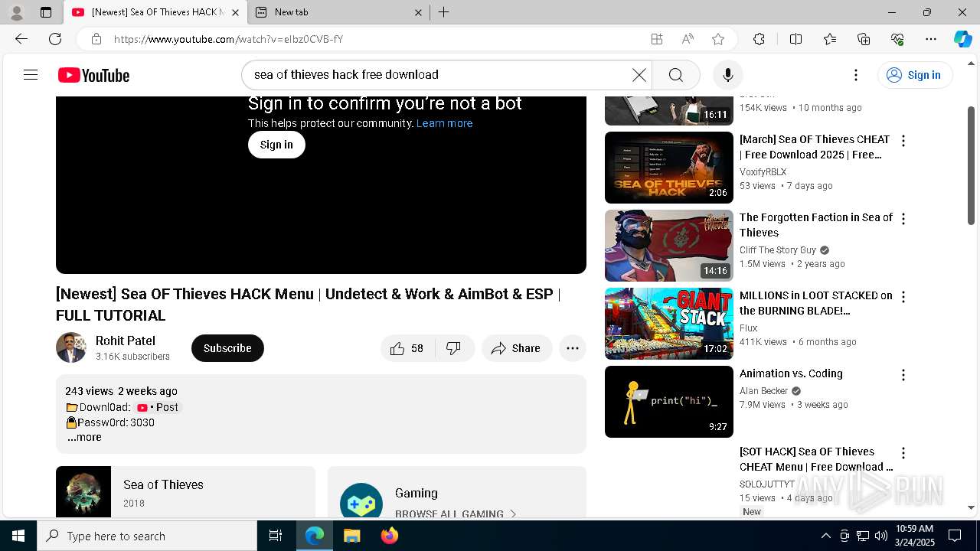Open the 16:11 video thumbnail
Screen dimensions: 980x551
669,110
